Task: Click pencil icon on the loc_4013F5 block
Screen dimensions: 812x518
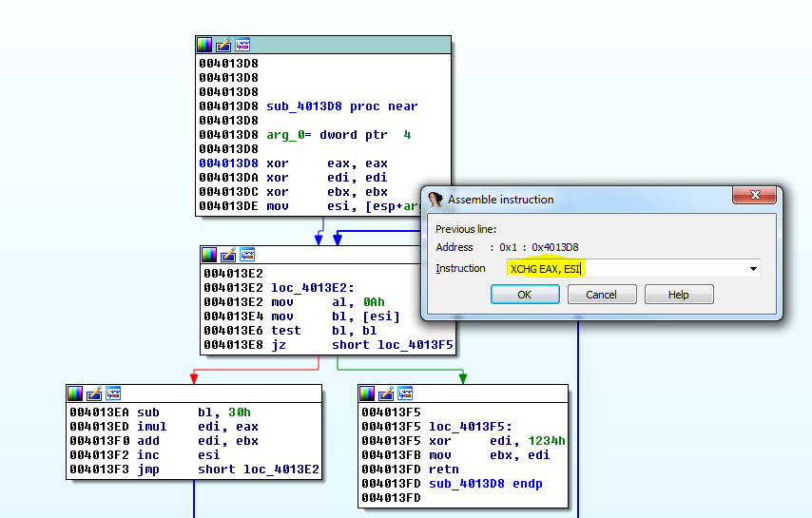Action: [386, 393]
